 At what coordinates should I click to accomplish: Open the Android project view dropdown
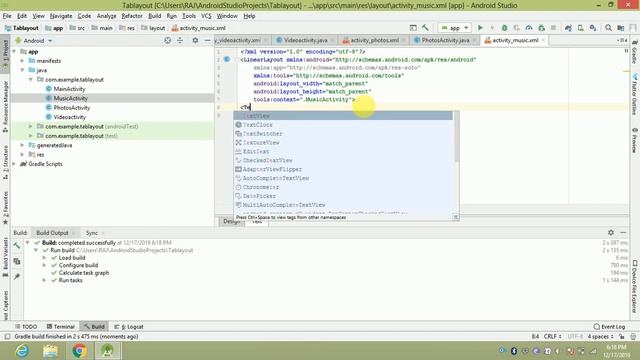pos(34,40)
